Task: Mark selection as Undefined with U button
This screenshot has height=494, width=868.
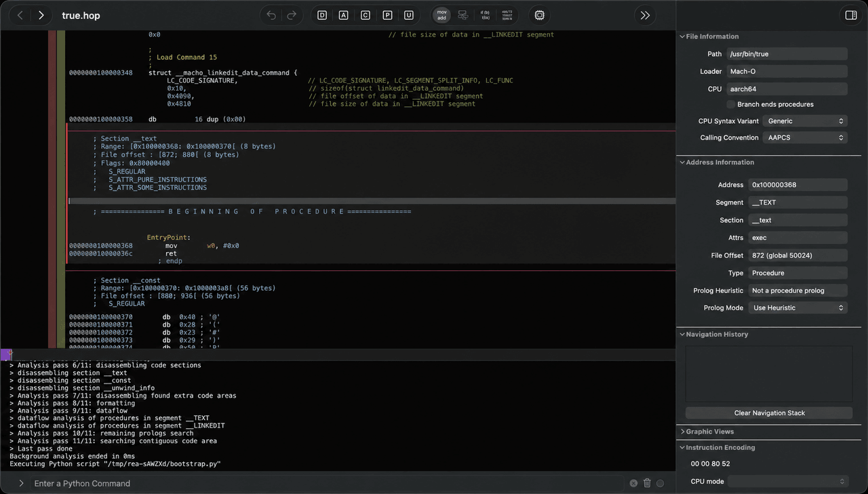Action: pyautogui.click(x=409, y=15)
